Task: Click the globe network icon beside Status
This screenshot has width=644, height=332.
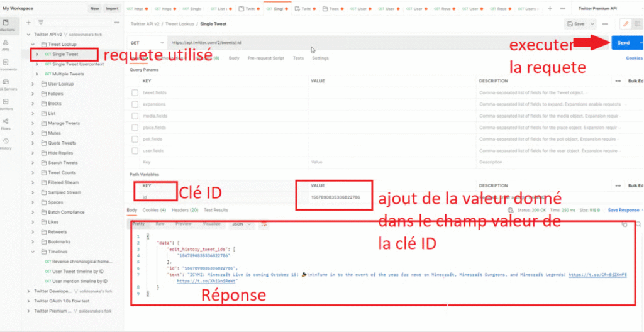Action: coord(510,210)
